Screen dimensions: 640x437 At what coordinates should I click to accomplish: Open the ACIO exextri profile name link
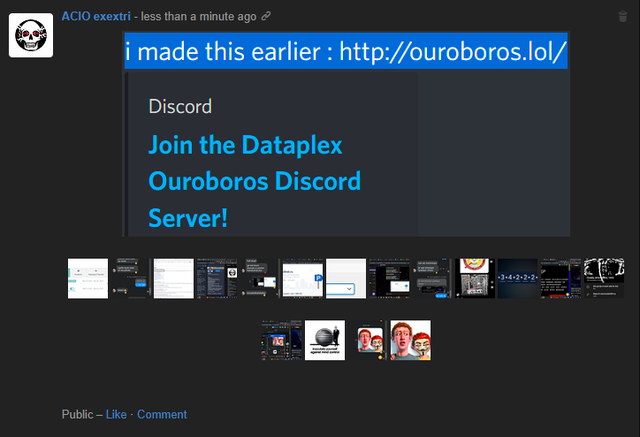coord(96,16)
